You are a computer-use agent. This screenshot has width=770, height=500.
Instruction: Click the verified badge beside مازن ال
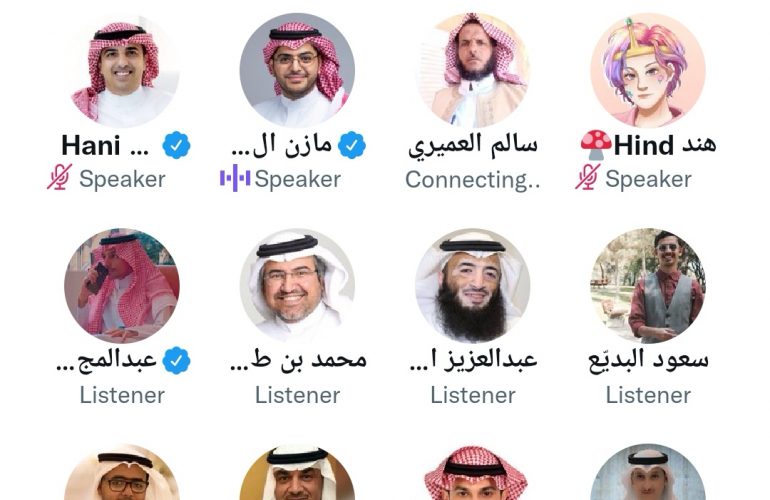(x=352, y=145)
